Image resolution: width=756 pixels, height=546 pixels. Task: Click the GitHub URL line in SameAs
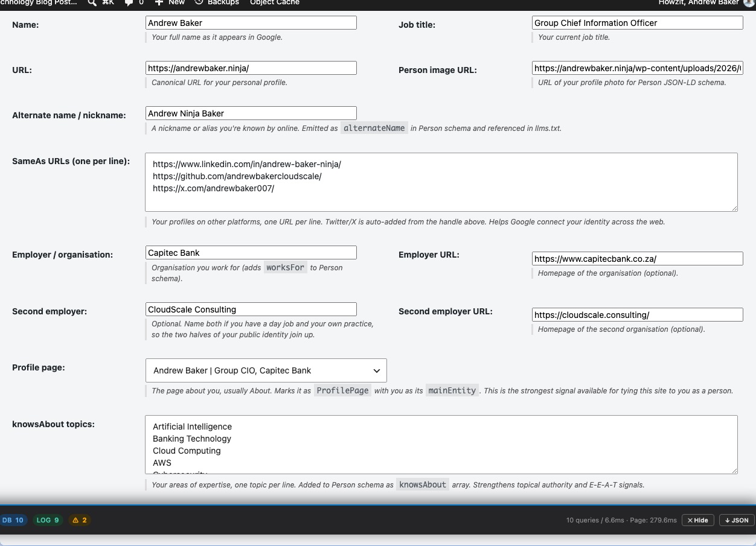point(237,176)
